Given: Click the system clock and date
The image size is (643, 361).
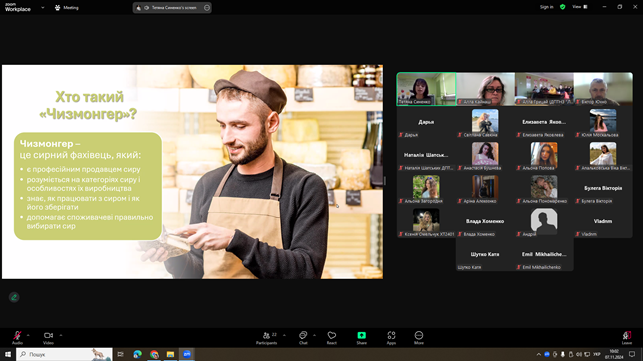Looking at the screenshot, I should pyautogui.click(x=614, y=354).
